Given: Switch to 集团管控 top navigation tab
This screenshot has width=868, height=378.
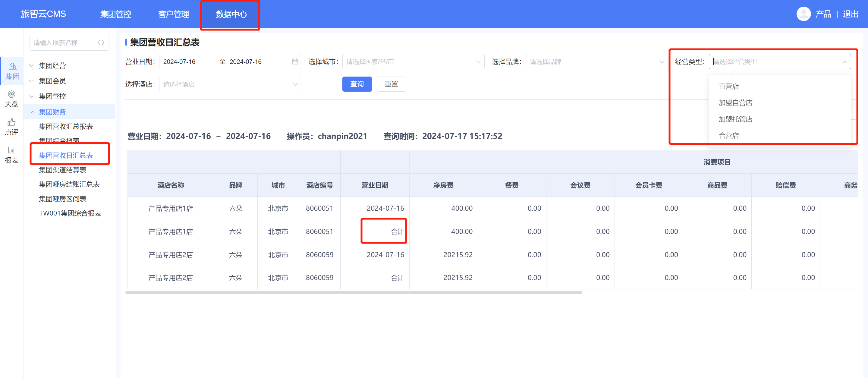Looking at the screenshot, I should click(x=115, y=14).
